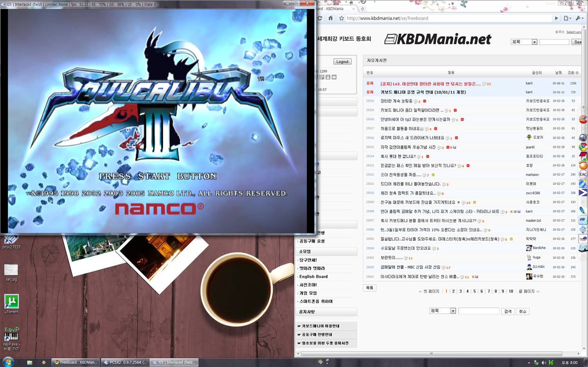588x367 pixels.
Task: Select the KeyP.exe shortcut on desktop
Action: tap(11, 338)
